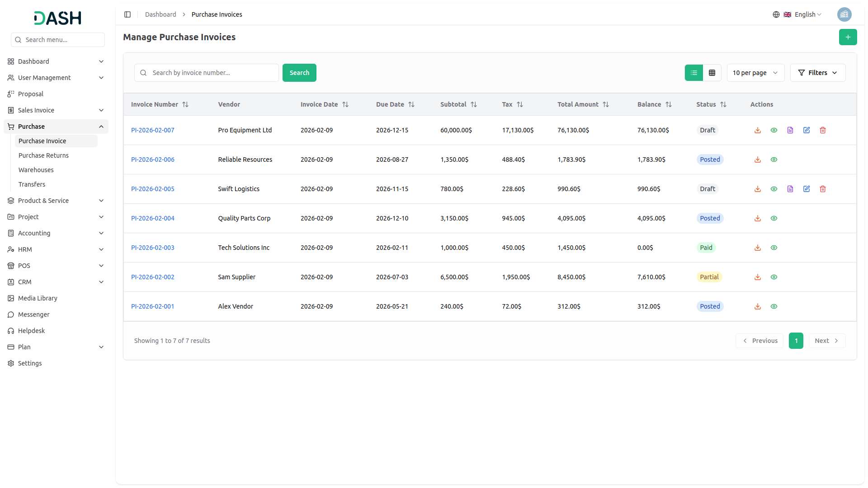Image resolution: width=868 pixels, height=488 pixels.
Task: Collapse the sidebar panel icon
Action: click(127, 14)
